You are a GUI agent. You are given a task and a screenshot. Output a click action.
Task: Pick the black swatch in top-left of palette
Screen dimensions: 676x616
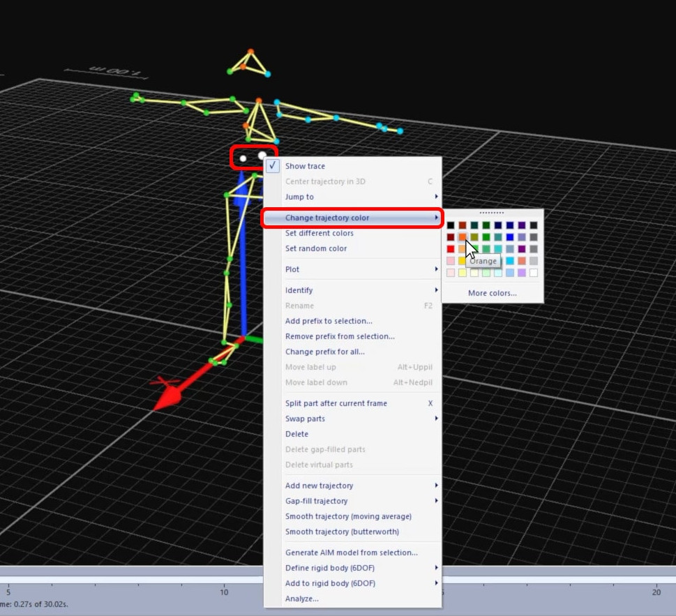(451, 225)
